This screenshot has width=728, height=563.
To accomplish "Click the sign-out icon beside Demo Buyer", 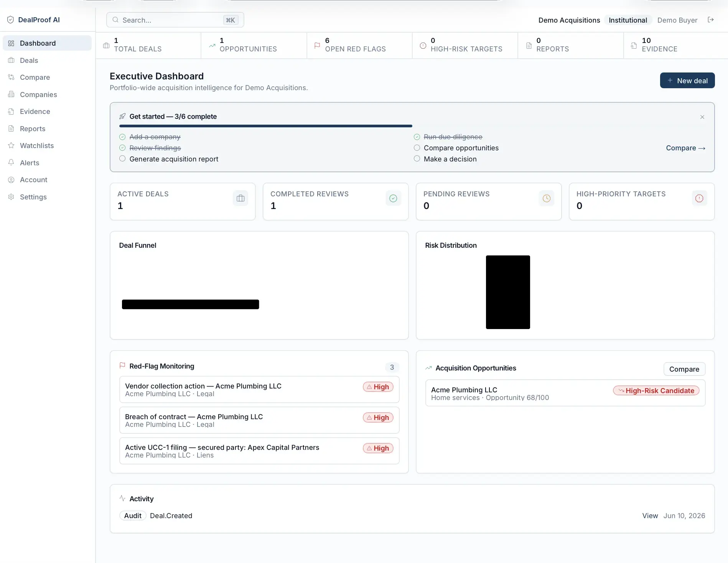I will click(711, 20).
